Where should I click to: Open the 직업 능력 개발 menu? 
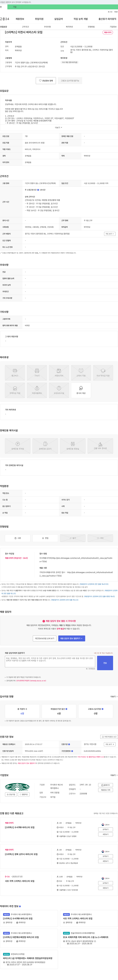click(x=80, y=19)
